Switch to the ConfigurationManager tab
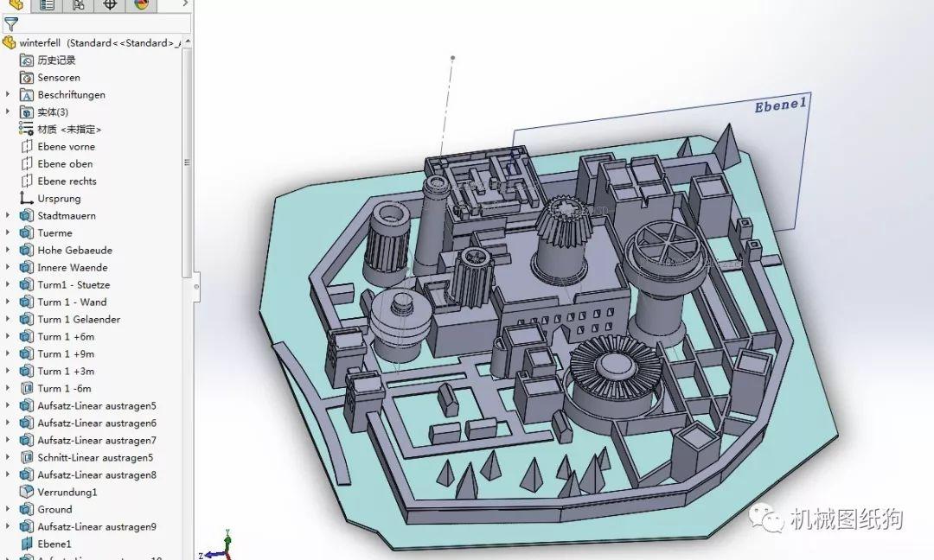This screenshot has height=560, width=934. [79, 5]
